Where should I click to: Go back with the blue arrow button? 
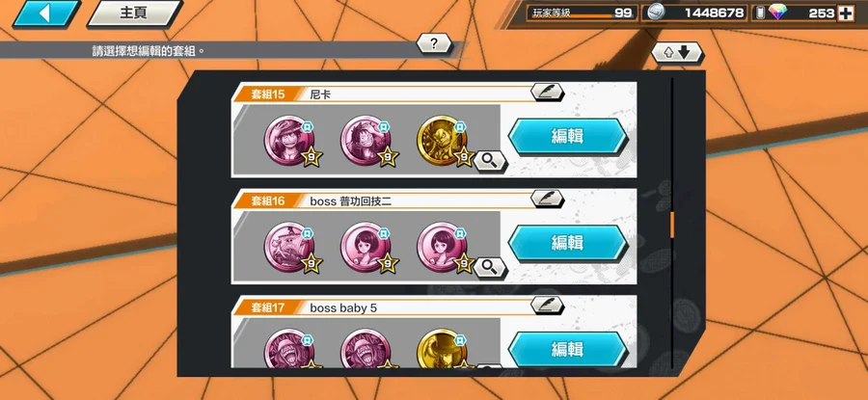coord(46,13)
